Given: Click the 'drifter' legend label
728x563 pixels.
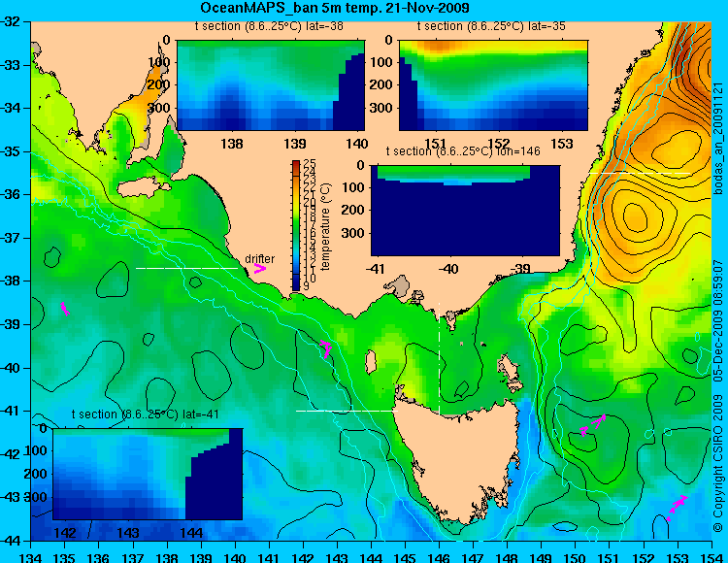Looking at the screenshot, I should (259, 258).
